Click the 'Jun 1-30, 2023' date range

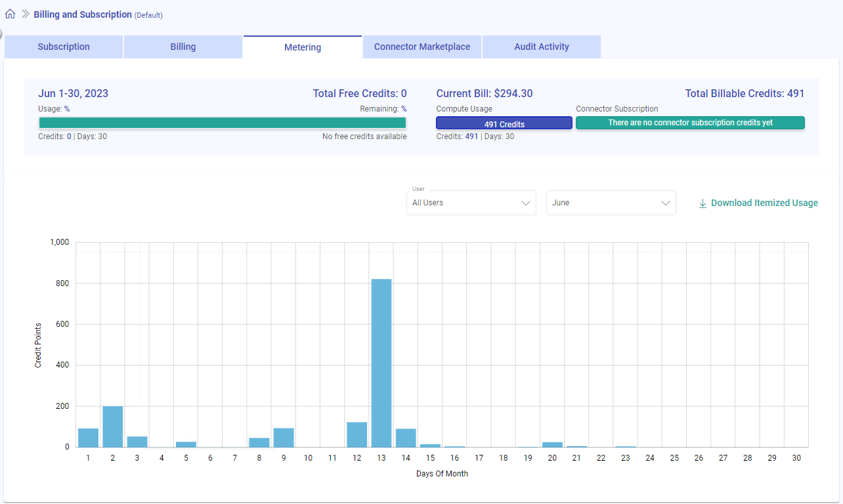(74, 94)
